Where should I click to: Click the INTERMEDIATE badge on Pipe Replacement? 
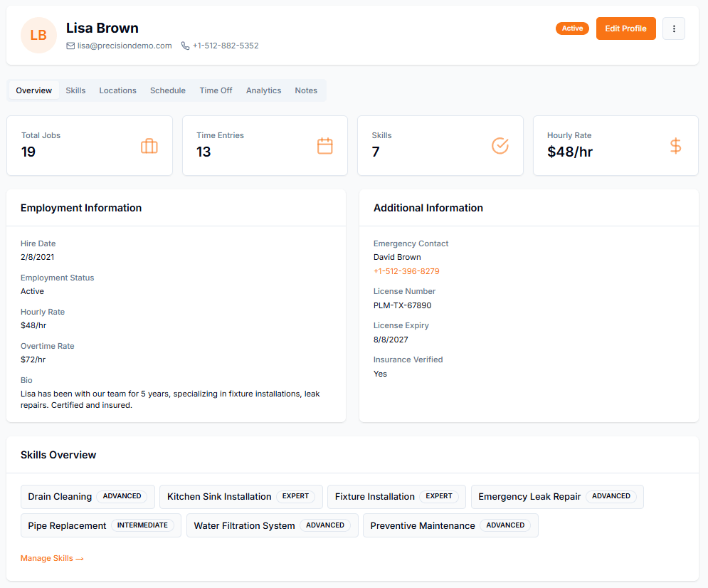pos(142,525)
